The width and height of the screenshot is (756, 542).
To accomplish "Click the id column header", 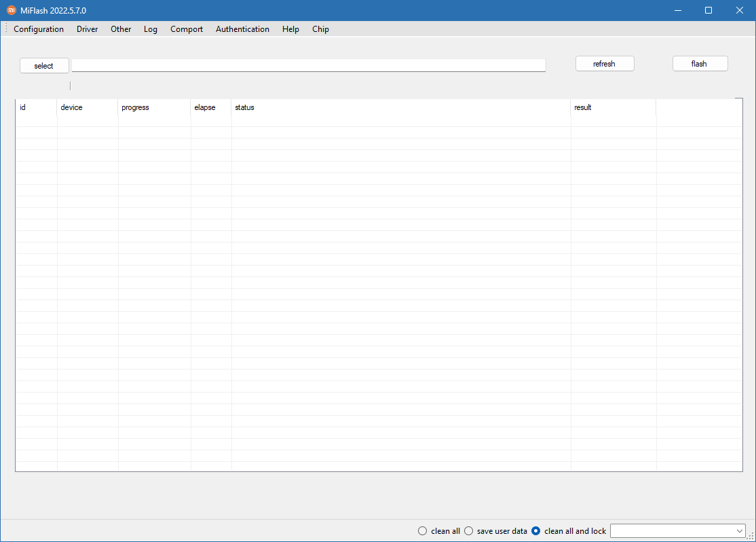I will (36, 107).
